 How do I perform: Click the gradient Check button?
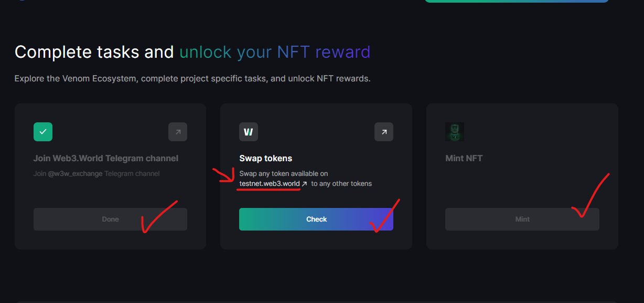pos(316,219)
